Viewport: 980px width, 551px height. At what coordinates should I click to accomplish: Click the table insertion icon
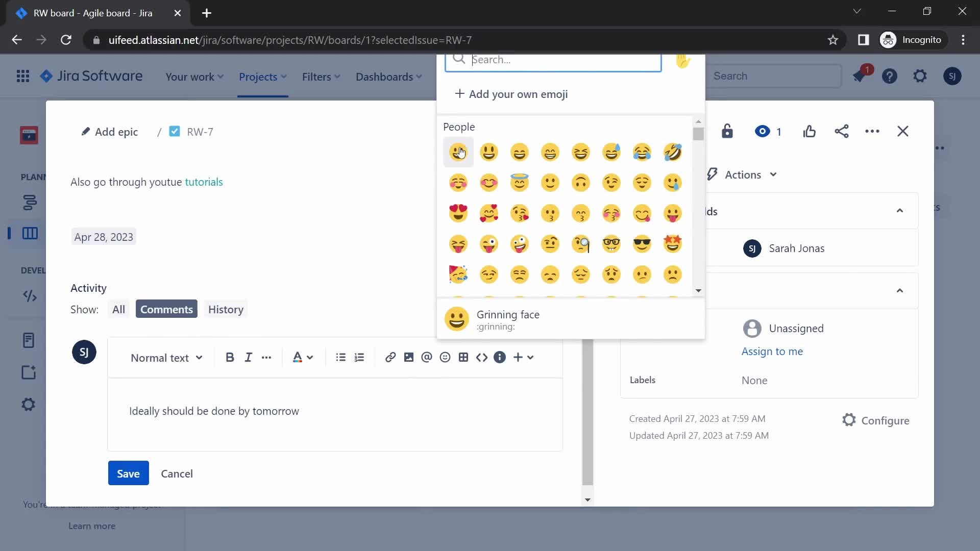[464, 357]
